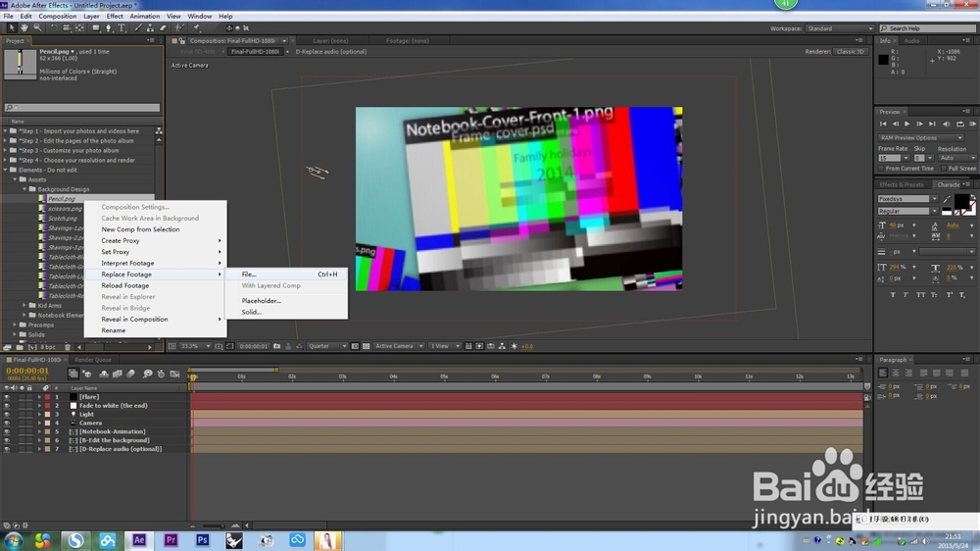Switch to the Effects & Presets tab

(902, 184)
